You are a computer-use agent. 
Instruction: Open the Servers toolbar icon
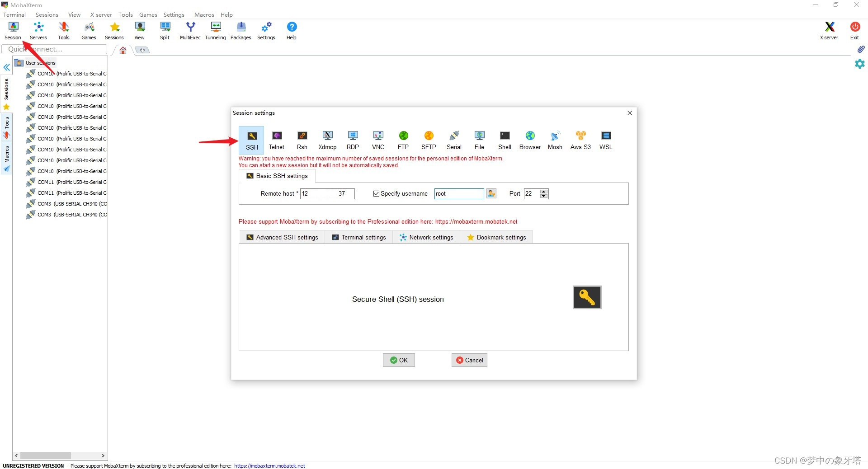38,31
